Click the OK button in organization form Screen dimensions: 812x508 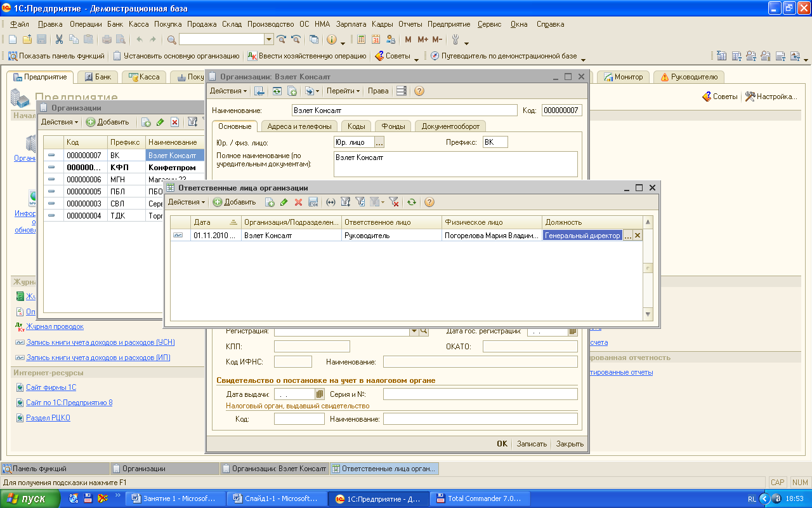pos(502,444)
